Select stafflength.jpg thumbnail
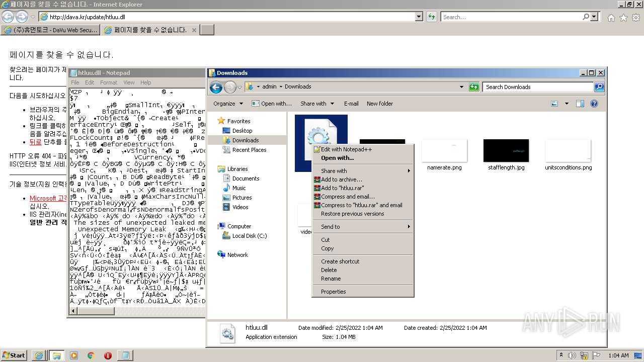The height and width of the screenshot is (362, 644). tap(506, 151)
